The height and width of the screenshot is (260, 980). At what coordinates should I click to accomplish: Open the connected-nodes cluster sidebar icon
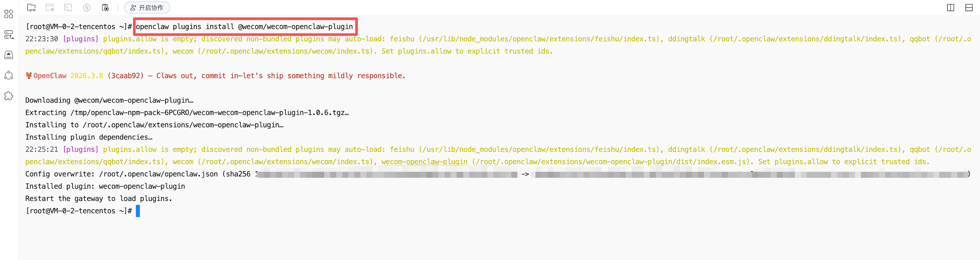(x=9, y=75)
